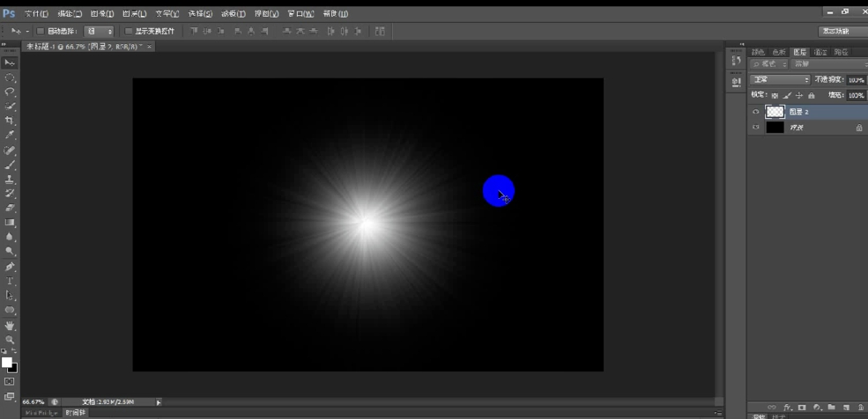Image resolution: width=868 pixels, height=419 pixels.
Task: Check the 显示变换控件 checkbox
Action: point(129,31)
